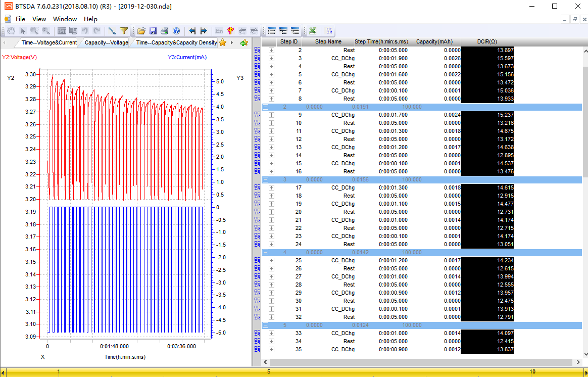The image size is (588, 377).
Task: Select the arrow pointer tool
Action: [x=23, y=31]
